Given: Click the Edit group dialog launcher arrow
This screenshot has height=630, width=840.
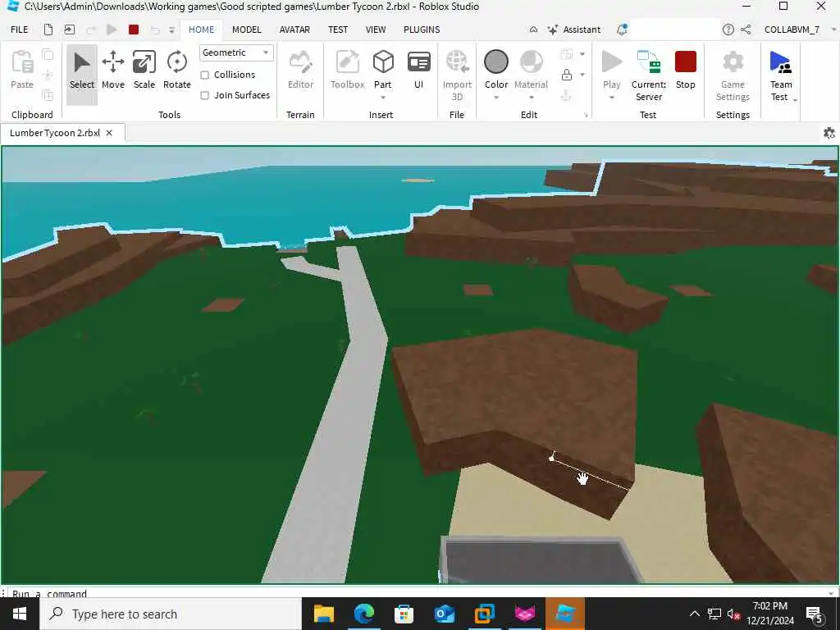Looking at the screenshot, I should tap(586, 115).
